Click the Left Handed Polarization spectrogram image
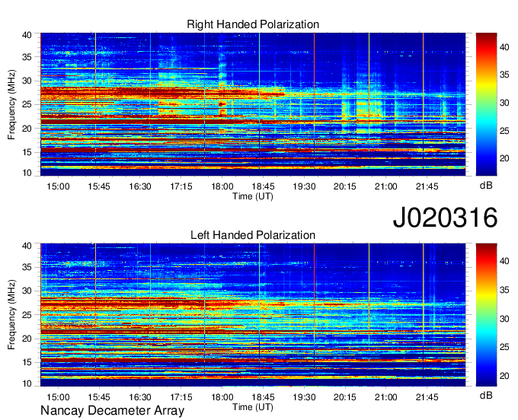This screenshot has height=420, width=518. pos(253,315)
